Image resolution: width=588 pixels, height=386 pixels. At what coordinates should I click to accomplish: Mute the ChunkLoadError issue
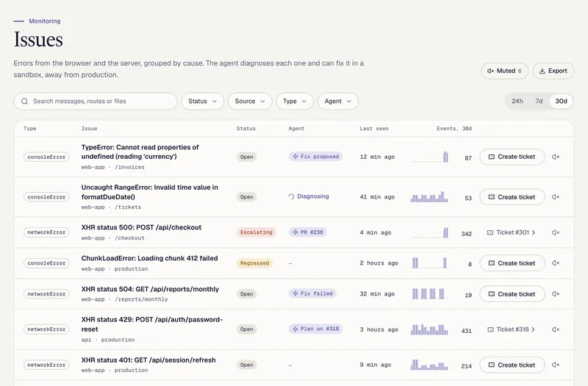556,263
